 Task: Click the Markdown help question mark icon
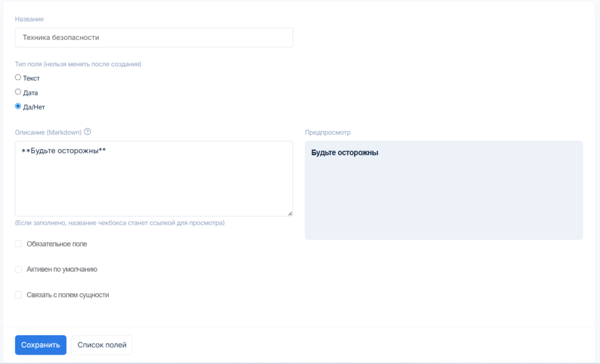click(88, 132)
